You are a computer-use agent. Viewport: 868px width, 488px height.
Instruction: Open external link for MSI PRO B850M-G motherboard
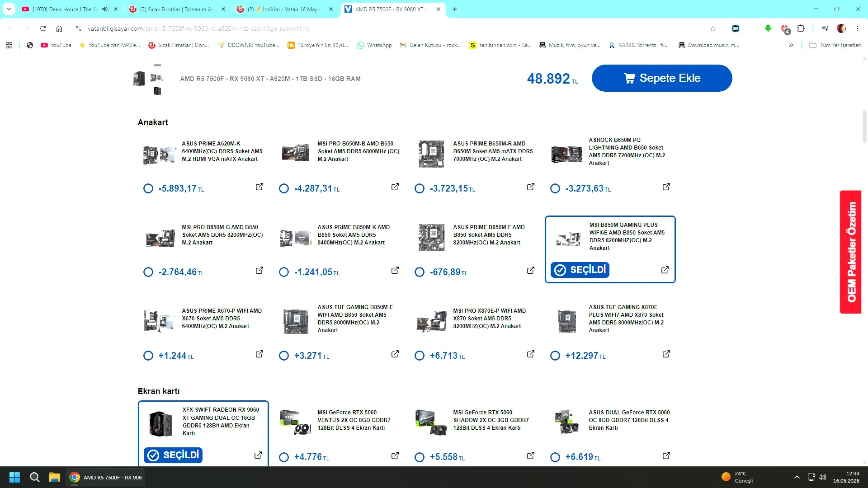[x=259, y=270]
